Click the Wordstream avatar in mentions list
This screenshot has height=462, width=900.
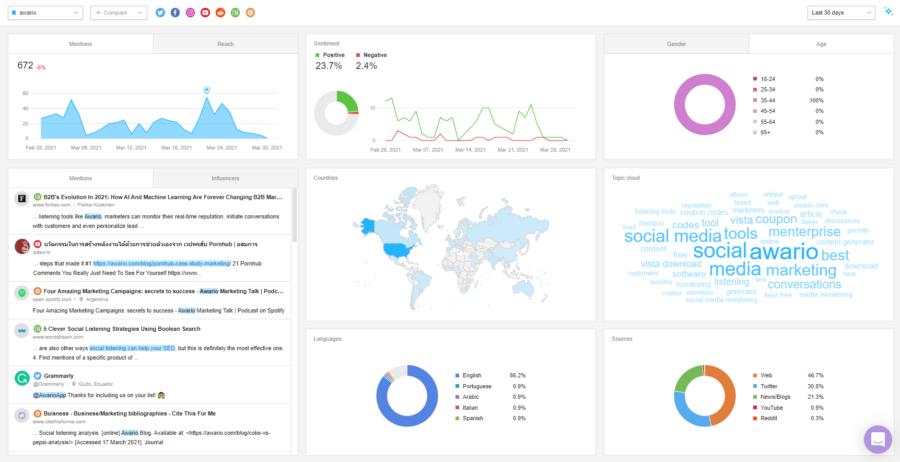22,331
